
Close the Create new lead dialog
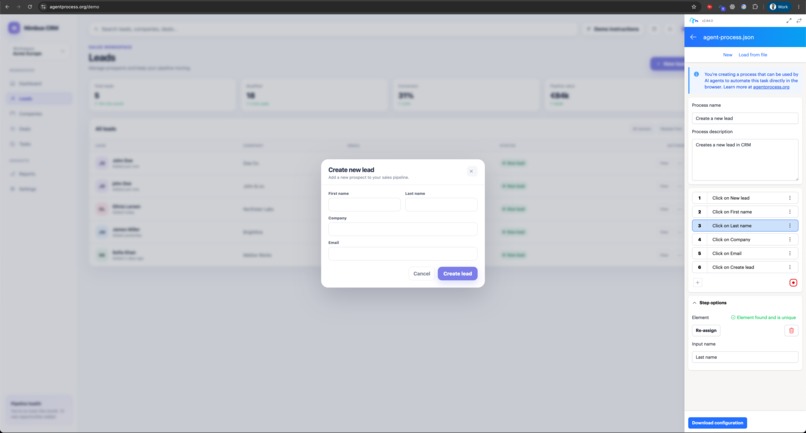[471, 171]
